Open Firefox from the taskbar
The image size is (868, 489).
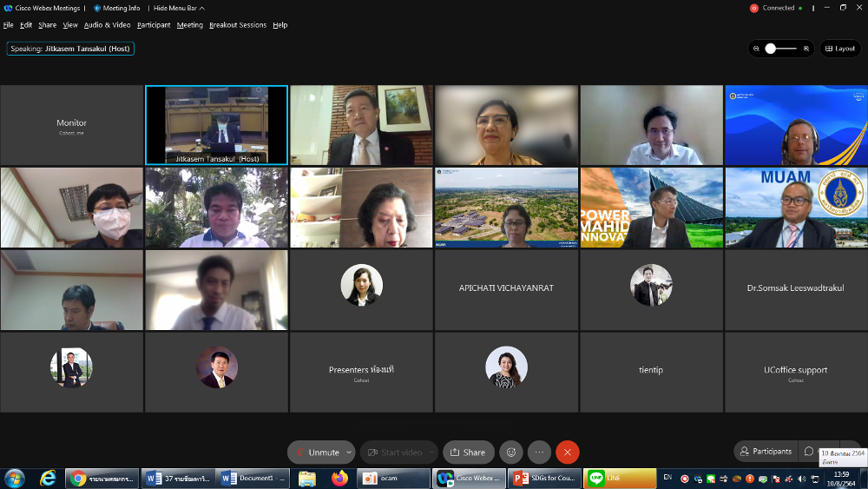coord(339,479)
